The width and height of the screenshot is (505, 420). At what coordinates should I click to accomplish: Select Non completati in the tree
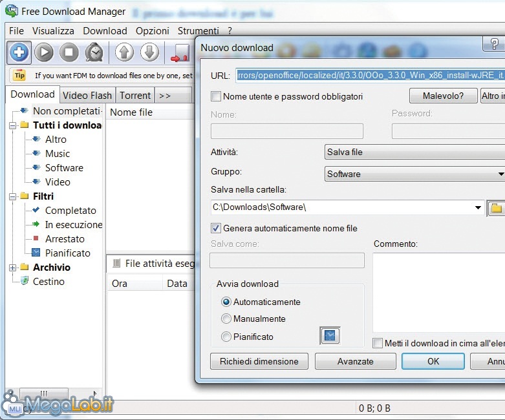pyautogui.click(x=66, y=111)
